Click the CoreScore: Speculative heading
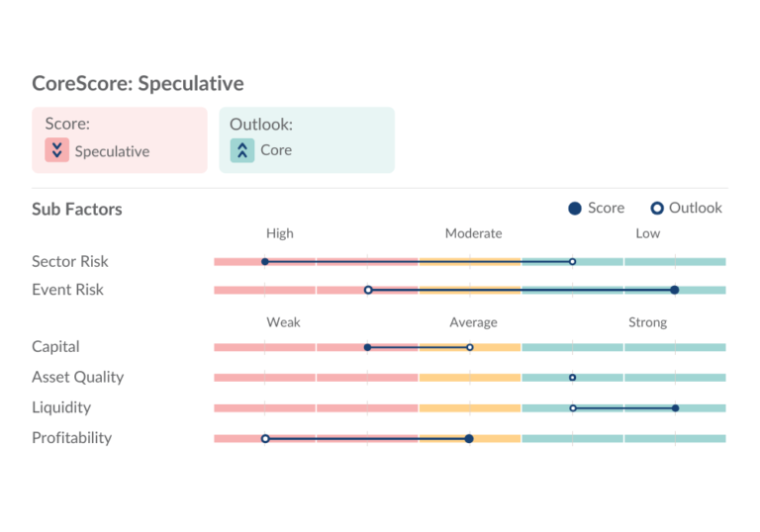The height and width of the screenshot is (532, 760). 138,84
